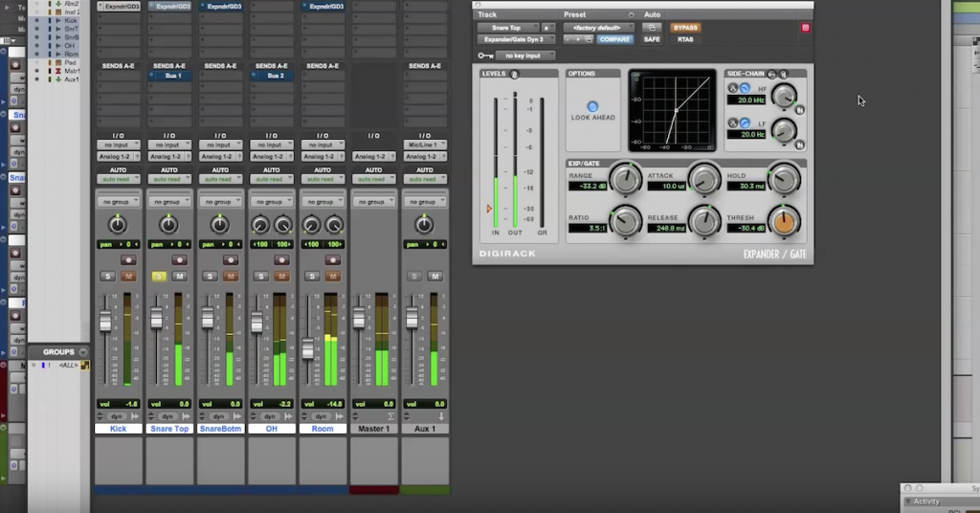
Task: Click the HF frequency field 20.0 kHz
Action: [747, 100]
